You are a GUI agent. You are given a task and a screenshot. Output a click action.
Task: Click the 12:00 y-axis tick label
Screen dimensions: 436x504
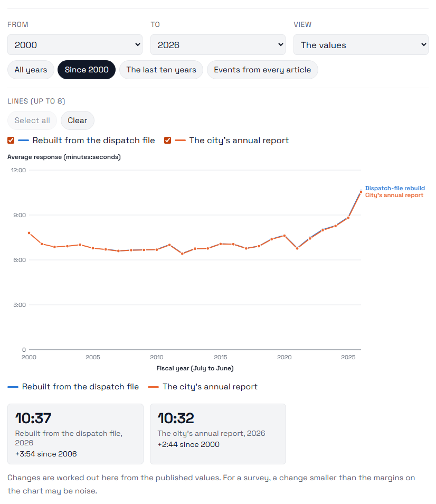tap(18, 170)
